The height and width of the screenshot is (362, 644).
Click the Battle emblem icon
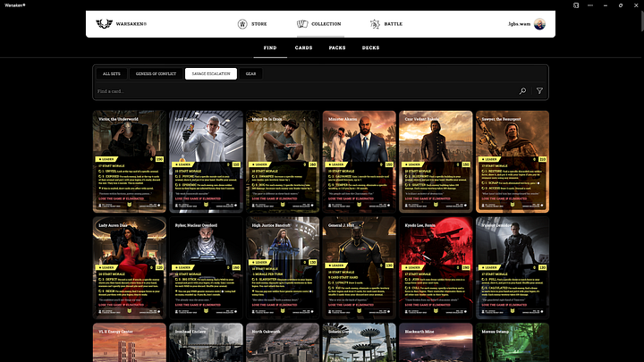(375, 24)
